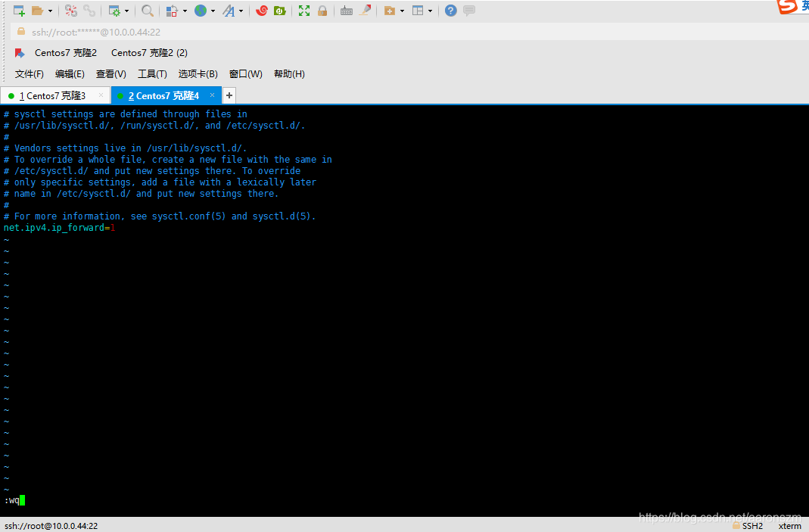
Task: Click the globe encoding icon
Action: tap(201, 11)
